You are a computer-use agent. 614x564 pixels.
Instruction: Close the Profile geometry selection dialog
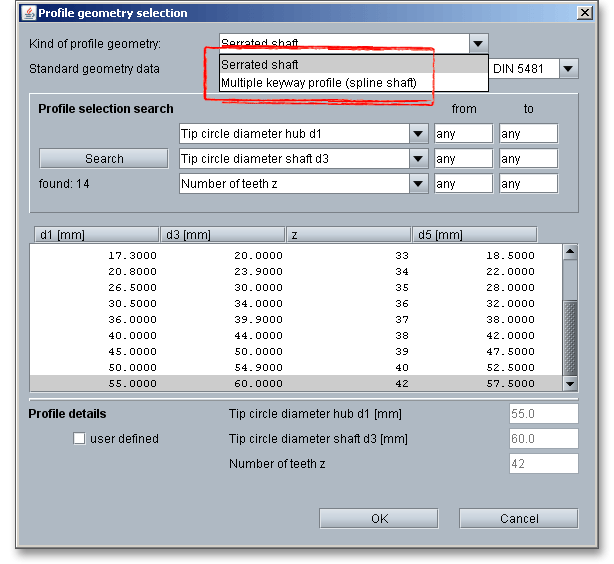pyautogui.click(x=584, y=13)
